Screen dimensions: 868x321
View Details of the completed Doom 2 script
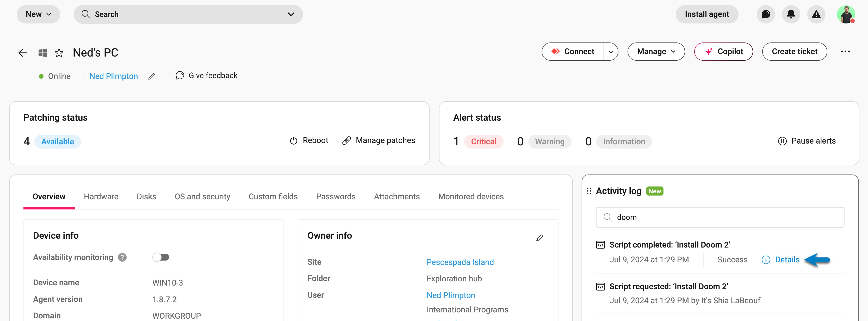tap(780, 260)
